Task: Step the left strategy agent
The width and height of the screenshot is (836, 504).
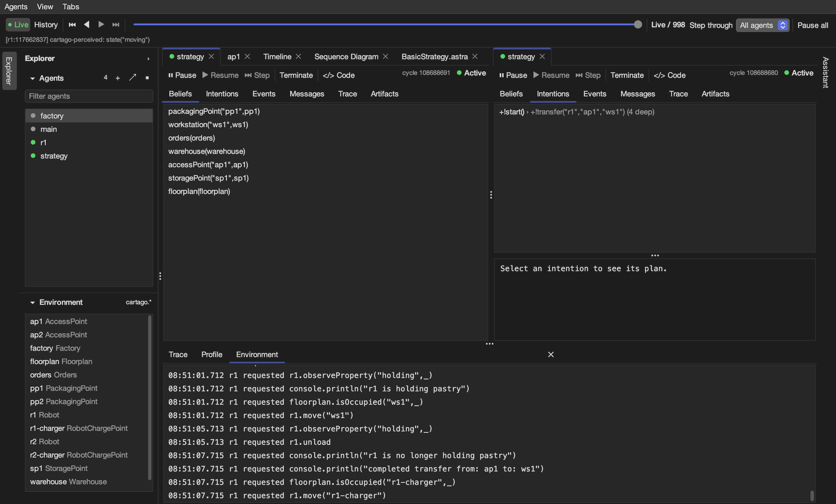Action: [257, 75]
